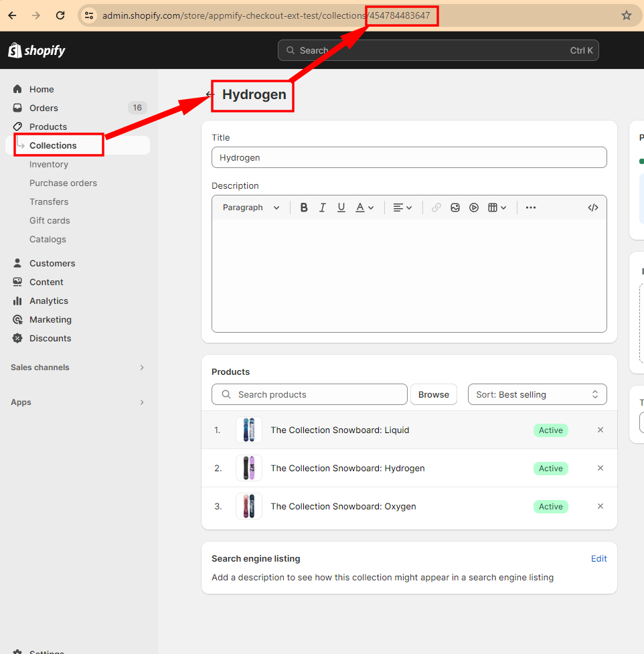The image size is (644, 654).
Task: Open the text color picker
Action: [x=365, y=208]
